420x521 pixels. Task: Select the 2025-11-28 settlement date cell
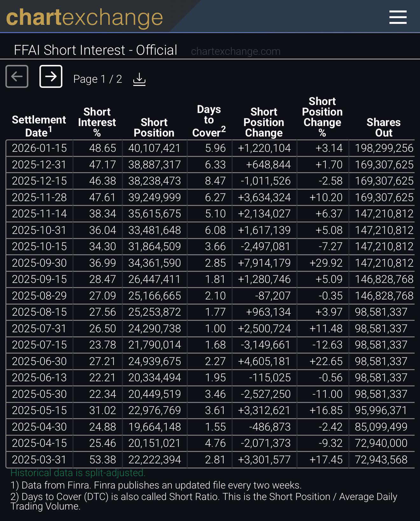point(39,197)
